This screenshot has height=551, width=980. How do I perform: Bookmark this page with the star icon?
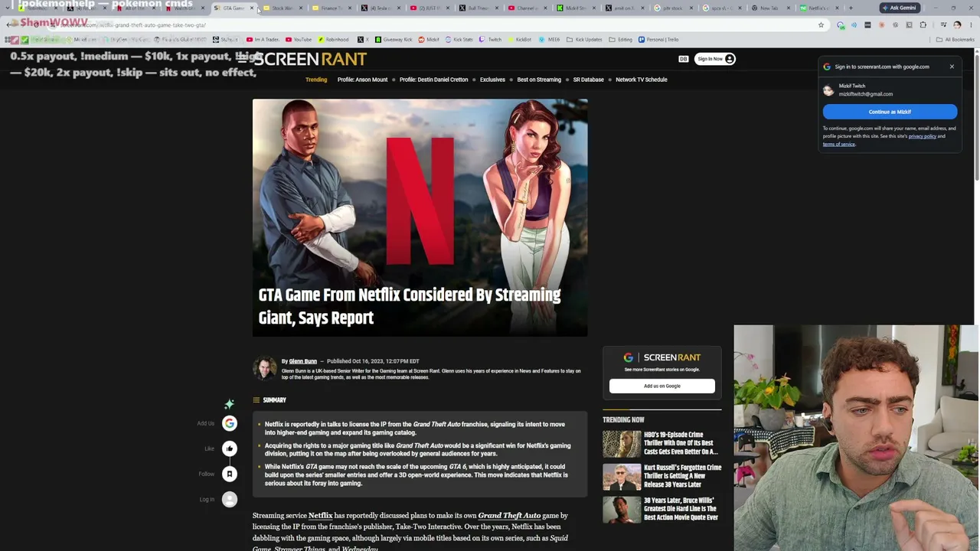[x=821, y=25]
